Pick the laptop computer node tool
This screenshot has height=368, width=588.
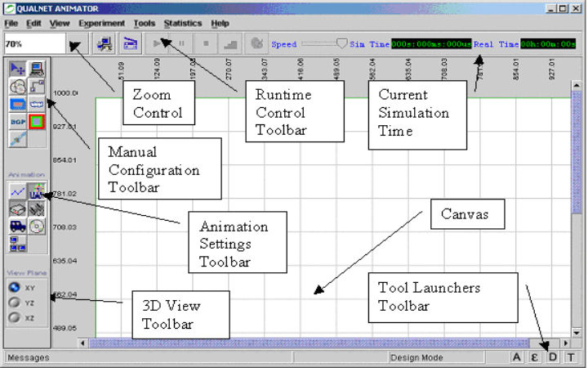pos(37,69)
